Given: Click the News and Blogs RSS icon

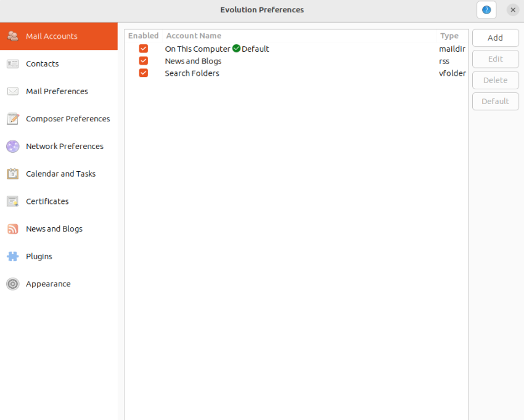Looking at the screenshot, I should (13, 229).
